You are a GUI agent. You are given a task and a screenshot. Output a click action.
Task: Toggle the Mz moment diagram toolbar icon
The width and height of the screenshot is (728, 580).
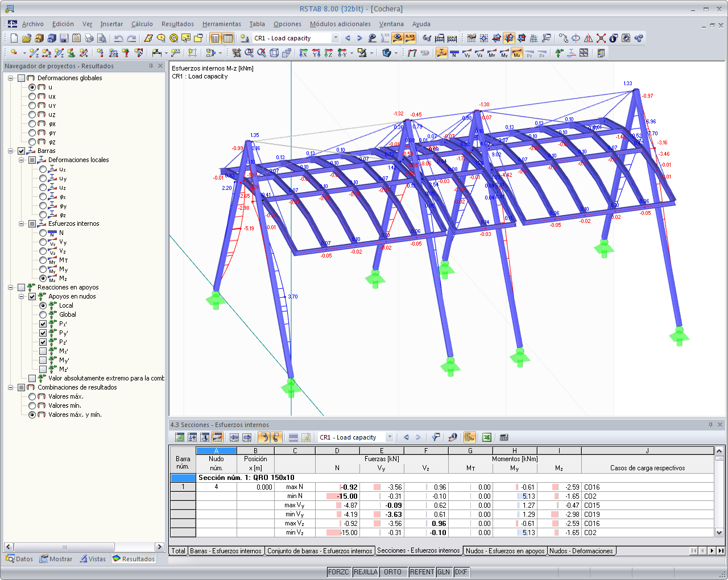pyautogui.click(x=517, y=53)
